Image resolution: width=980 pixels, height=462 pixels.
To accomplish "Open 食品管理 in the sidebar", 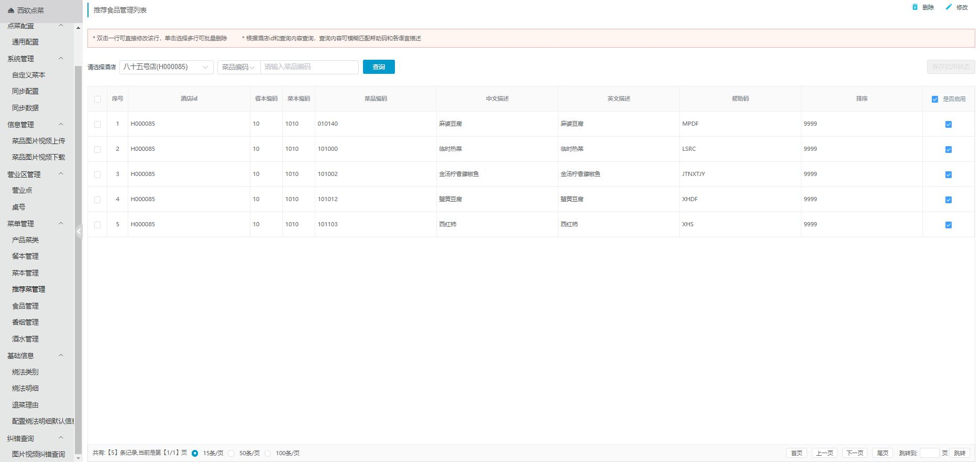I will [25, 306].
